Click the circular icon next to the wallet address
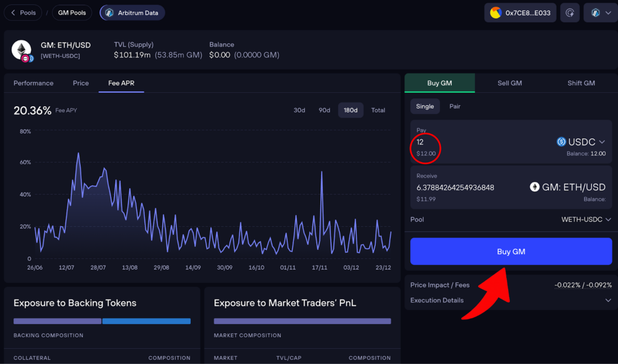The height and width of the screenshot is (364, 618). click(x=569, y=13)
